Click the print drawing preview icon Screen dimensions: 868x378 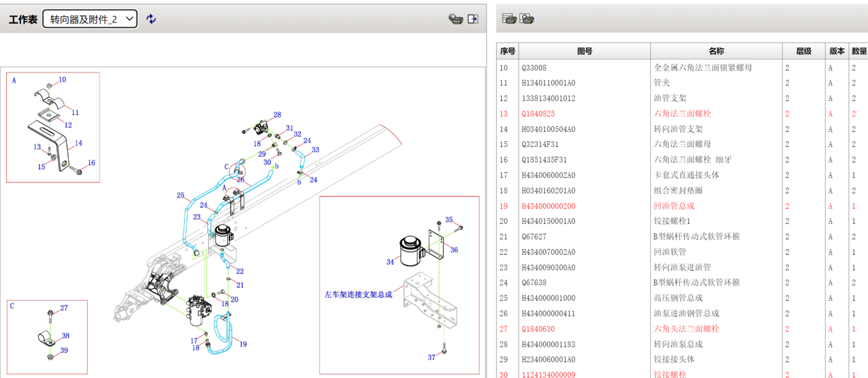(x=525, y=18)
